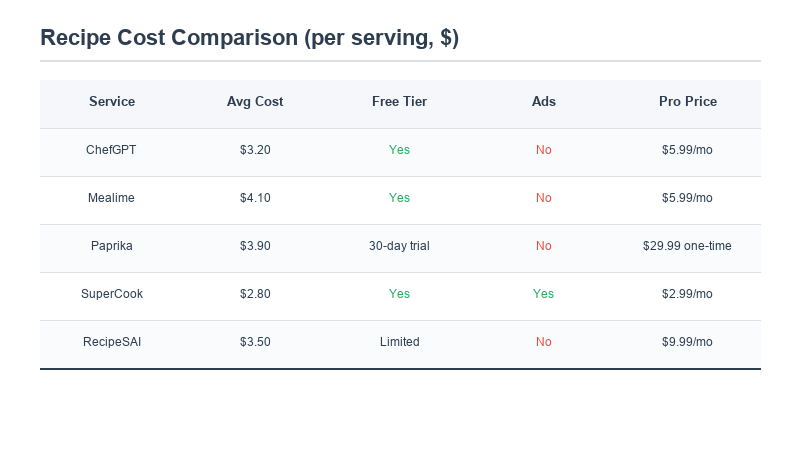Click the 'Recipe Cost Comparison' title
The height and width of the screenshot is (450, 800).
249,38
